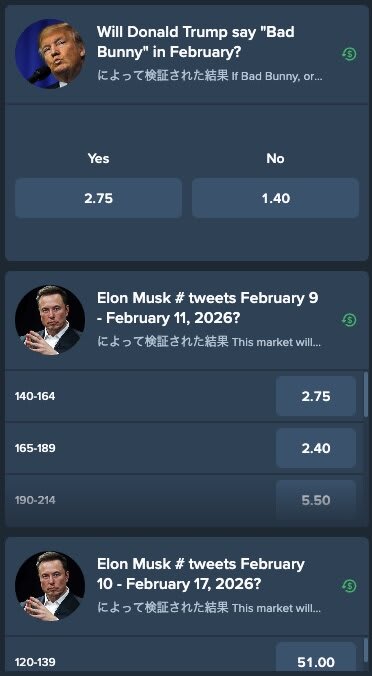Pick 5.50 odds for 190-214 tweets
The width and height of the screenshot is (372, 676).
coord(316,500)
